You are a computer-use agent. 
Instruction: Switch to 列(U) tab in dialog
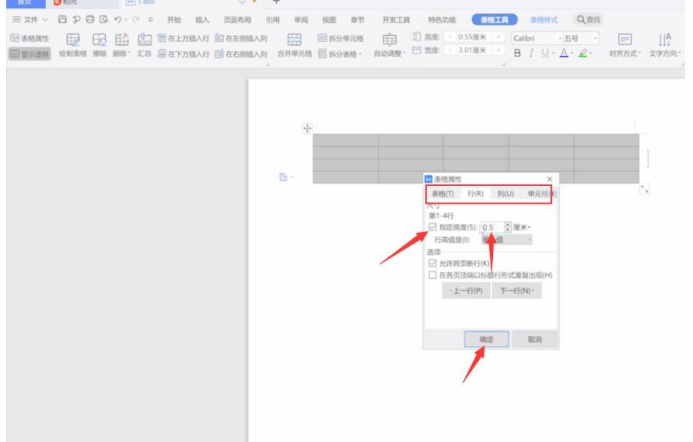point(505,194)
